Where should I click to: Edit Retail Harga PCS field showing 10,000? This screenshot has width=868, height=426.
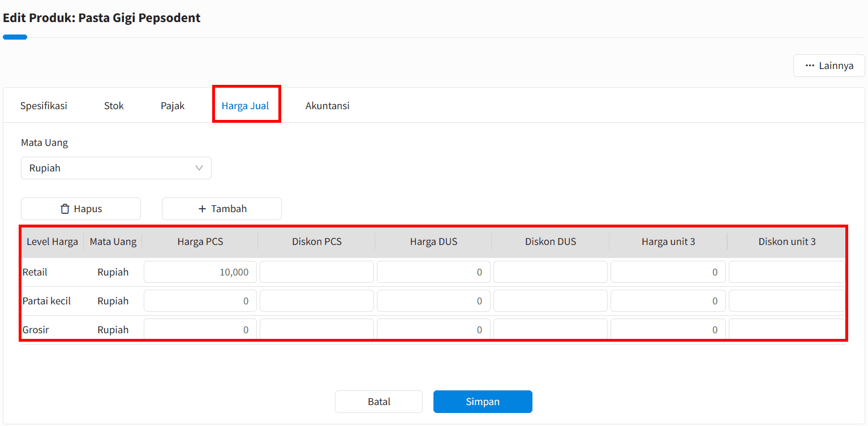[200, 272]
